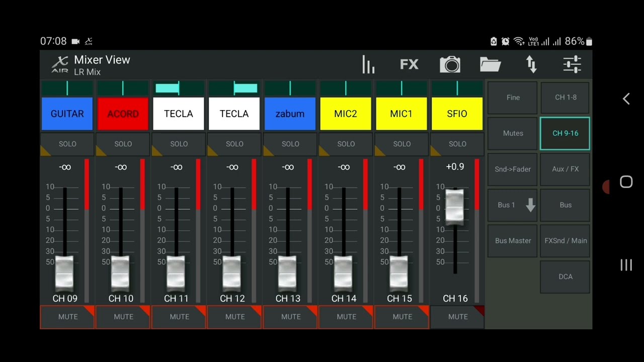Image resolution: width=644 pixels, height=362 pixels.
Task: Switch to DCA layer
Action: 566,277
